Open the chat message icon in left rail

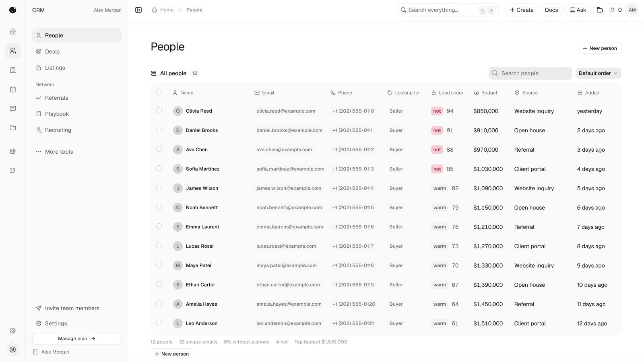click(13, 109)
